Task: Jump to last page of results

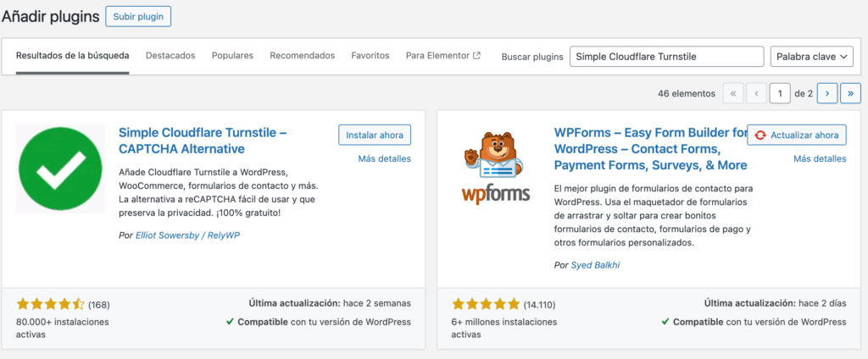Action: 851,93
